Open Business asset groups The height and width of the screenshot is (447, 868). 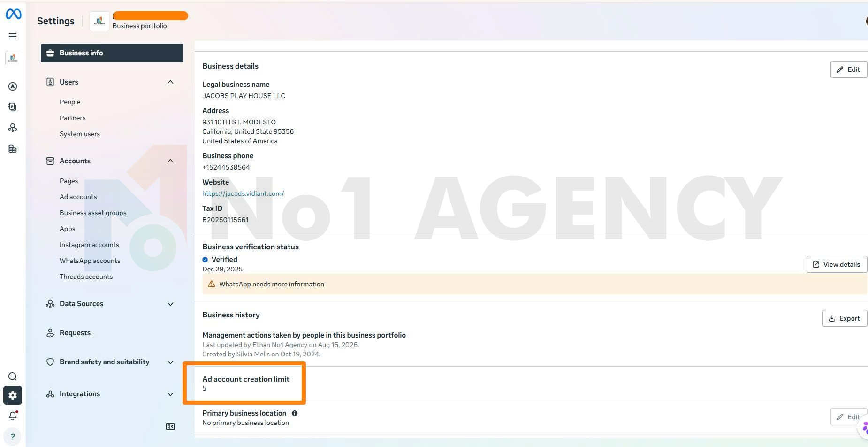[x=93, y=213]
